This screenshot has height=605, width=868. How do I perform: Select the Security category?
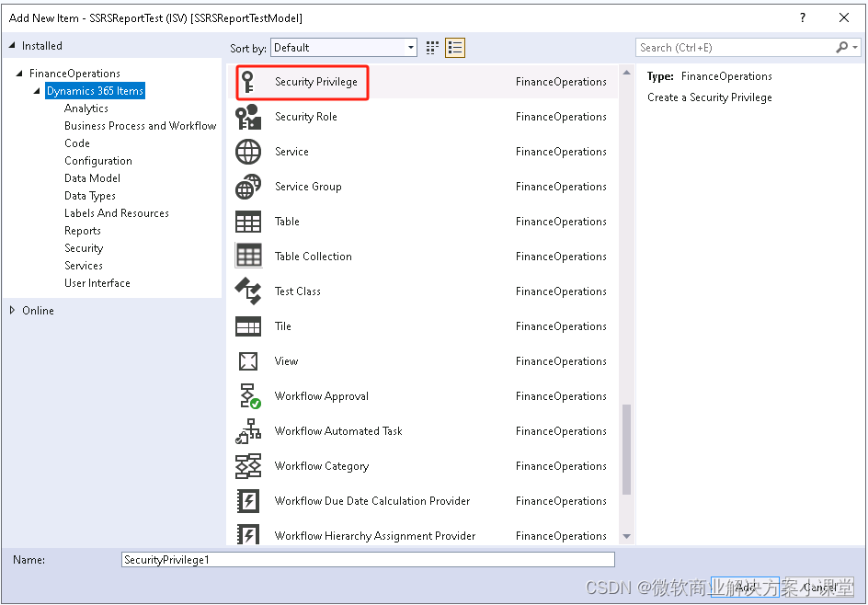pyautogui.click(x=84, y=248)
